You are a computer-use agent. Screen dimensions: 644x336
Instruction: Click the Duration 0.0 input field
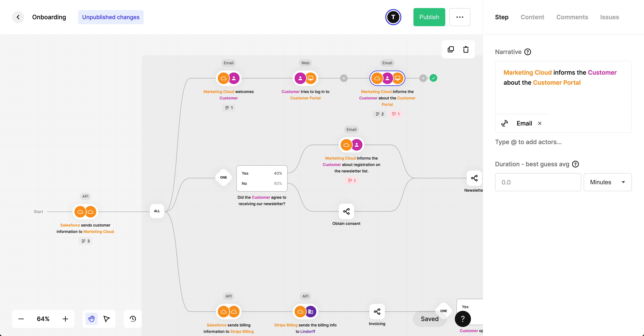(x=538, y=182)
